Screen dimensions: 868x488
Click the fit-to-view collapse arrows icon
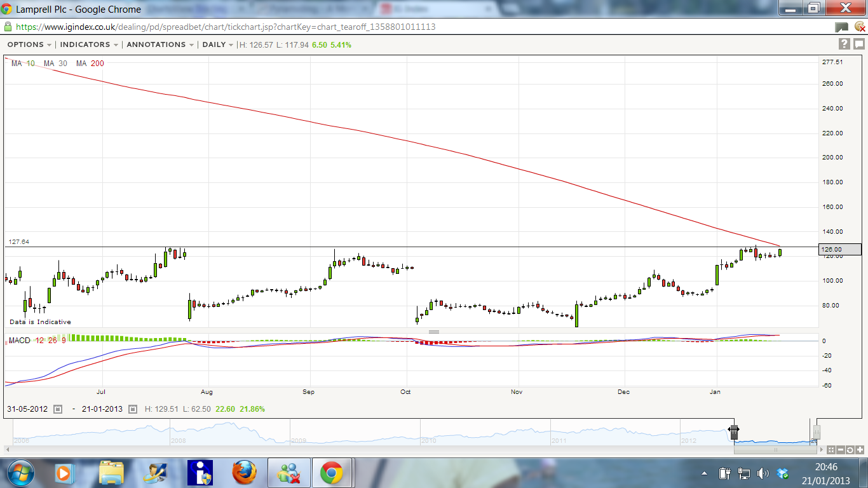[831, 450]
